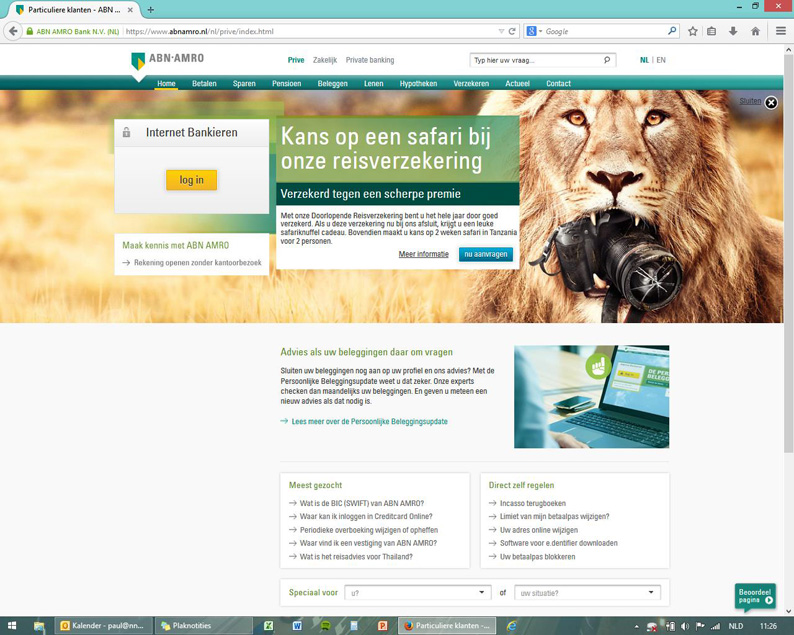Open the Beleggen menu

[332, 84]
